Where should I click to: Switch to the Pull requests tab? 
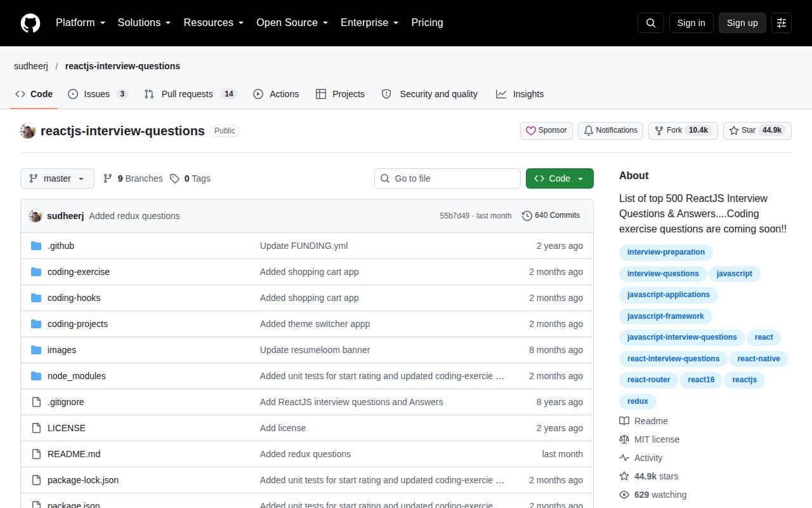(x=190, y=94)
